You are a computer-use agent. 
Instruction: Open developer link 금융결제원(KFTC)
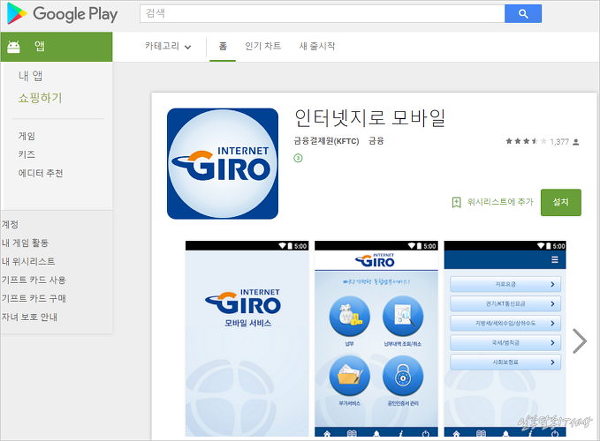[x=326, y=142]
